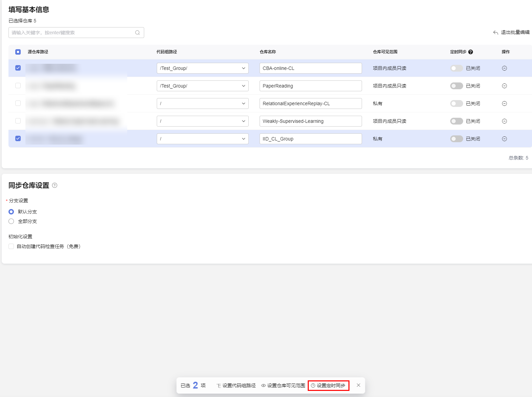
Task: Remove the PaperReading repository row
Action: coord(504,86)
